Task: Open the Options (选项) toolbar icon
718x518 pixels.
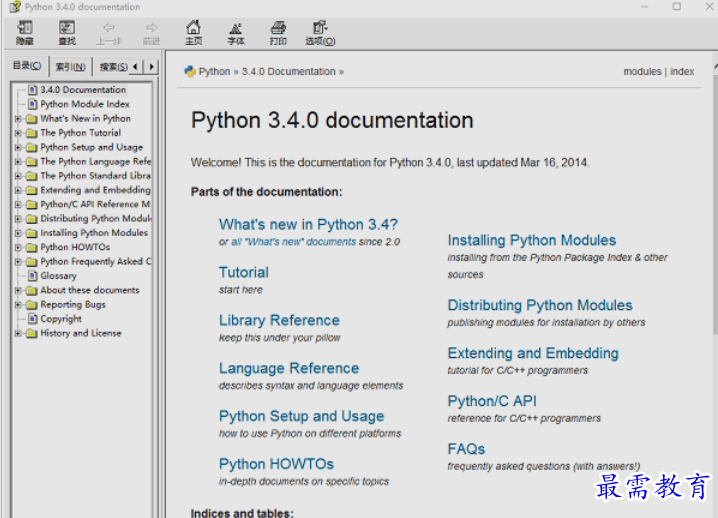Action: click(321, 32)
